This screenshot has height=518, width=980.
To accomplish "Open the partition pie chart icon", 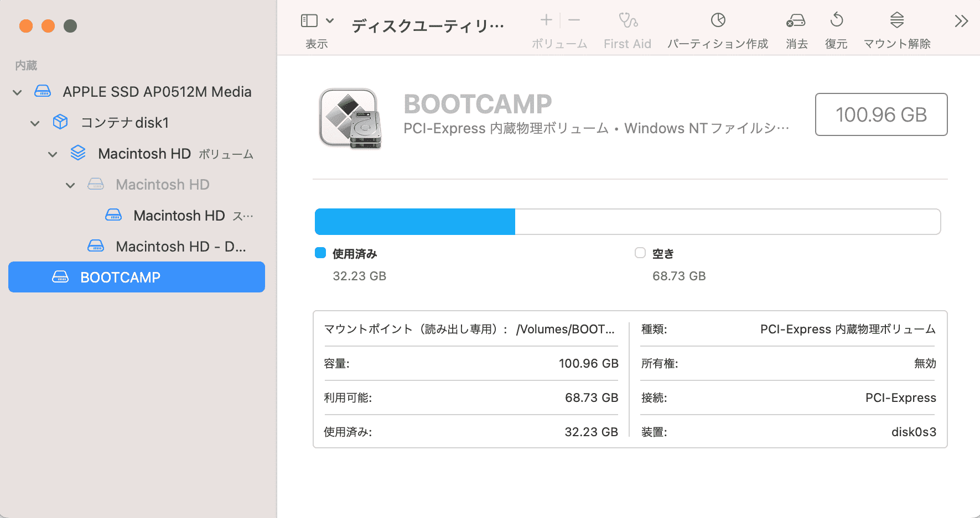I will (x=718, y=20).
